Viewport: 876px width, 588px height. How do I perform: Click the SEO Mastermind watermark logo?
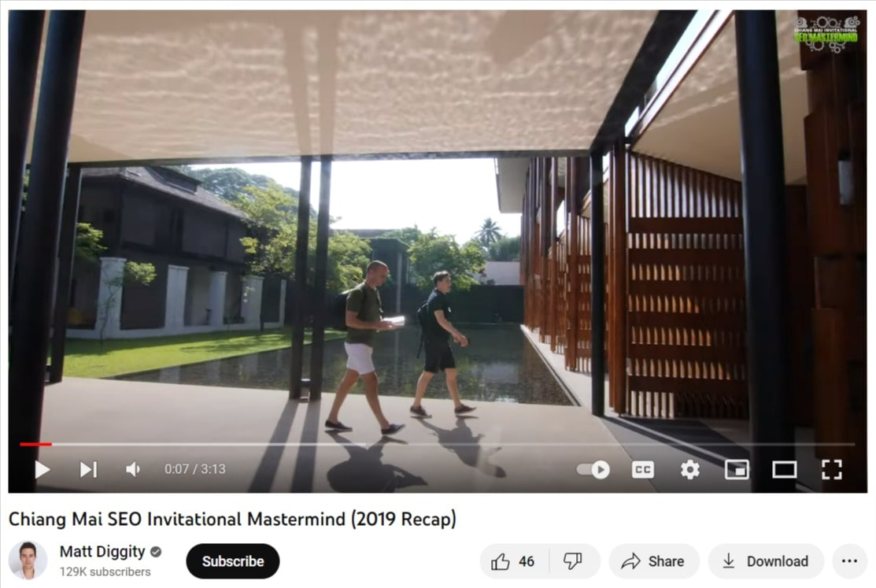click(825, 34)
